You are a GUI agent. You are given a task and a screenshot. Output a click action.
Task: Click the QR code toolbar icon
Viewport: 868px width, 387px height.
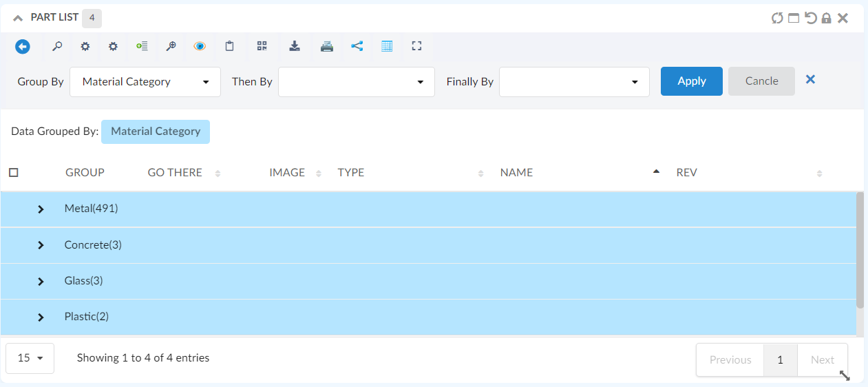point(262,46)
